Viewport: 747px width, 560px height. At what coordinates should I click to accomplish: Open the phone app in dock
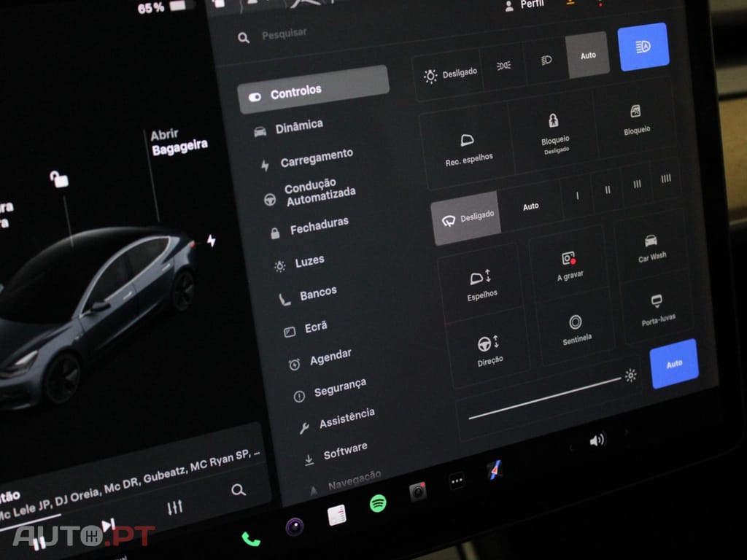pos(251,539)
